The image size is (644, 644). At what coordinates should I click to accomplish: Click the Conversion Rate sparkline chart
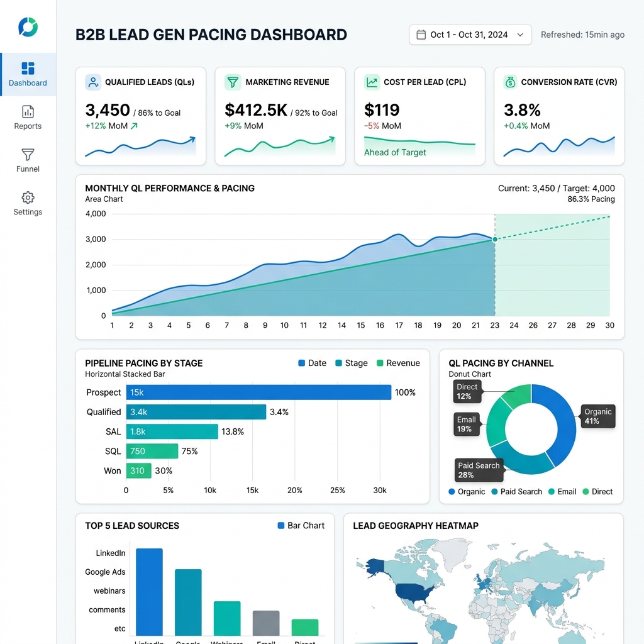coord(559,147)
